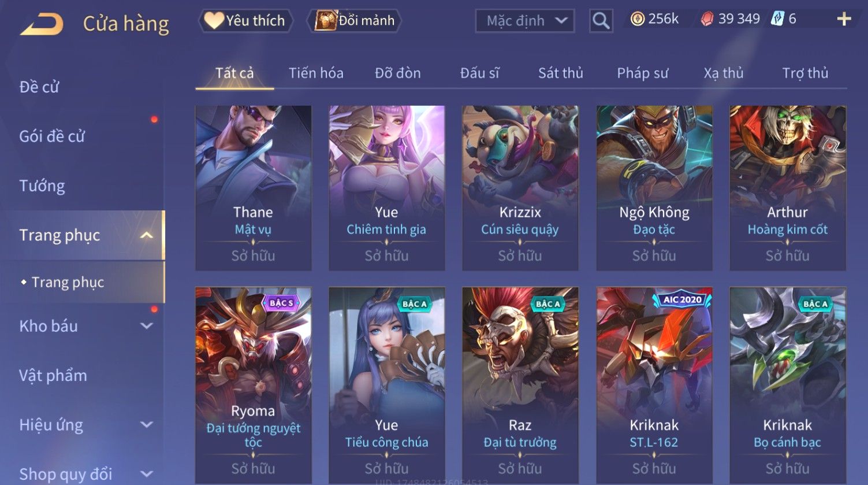Click the Đổi mảnh chest icon
This screenshot has height=485, width=868.
325,21
